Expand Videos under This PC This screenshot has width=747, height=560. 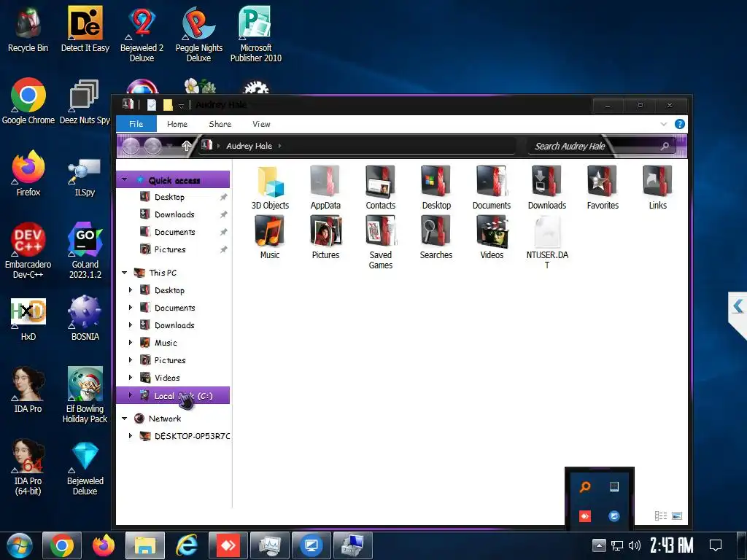coord(131,378)
